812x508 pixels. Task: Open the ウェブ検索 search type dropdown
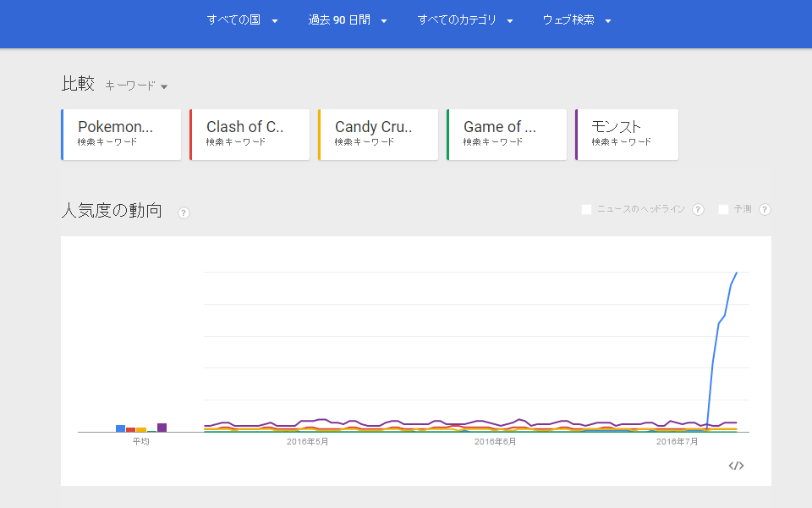(577, 20)
